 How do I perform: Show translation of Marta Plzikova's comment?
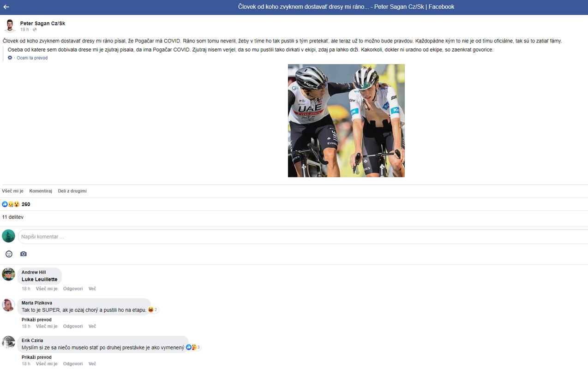pyautogui.click(x=36, y=320)
